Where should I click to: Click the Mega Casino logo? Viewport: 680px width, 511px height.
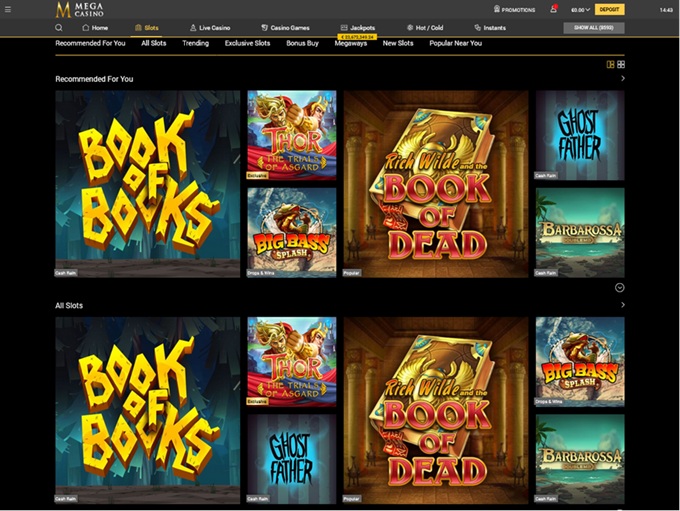tap(78, 9)
